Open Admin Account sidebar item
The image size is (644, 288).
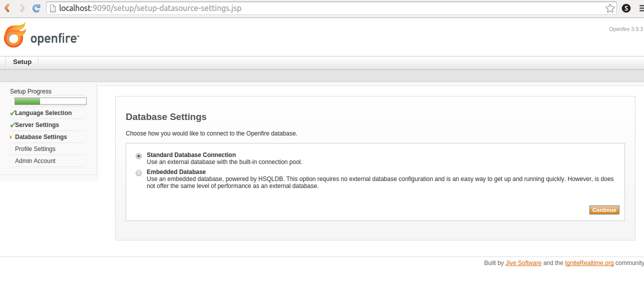click(x=35, y=161)
